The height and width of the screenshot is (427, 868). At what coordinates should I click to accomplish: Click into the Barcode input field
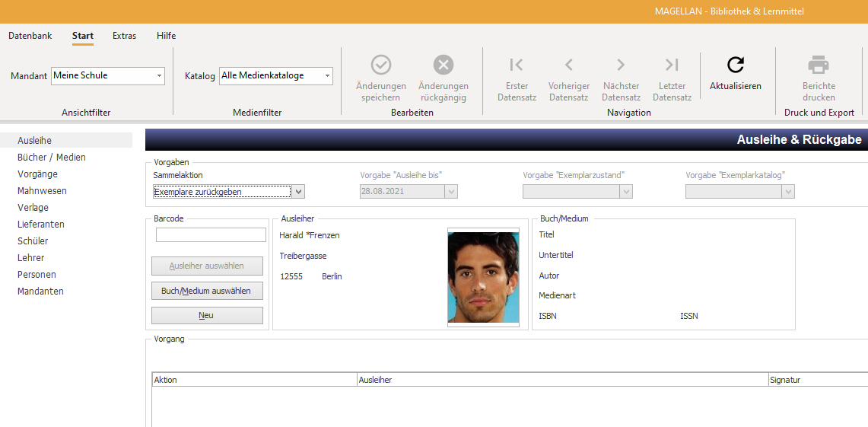(x=211, y=235)
